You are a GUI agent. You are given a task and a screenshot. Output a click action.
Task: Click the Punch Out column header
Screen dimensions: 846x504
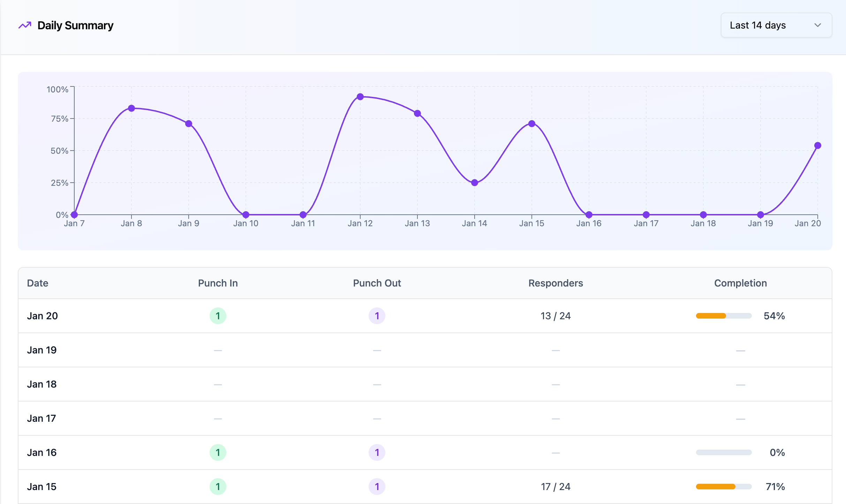click(x=377, y=283)
